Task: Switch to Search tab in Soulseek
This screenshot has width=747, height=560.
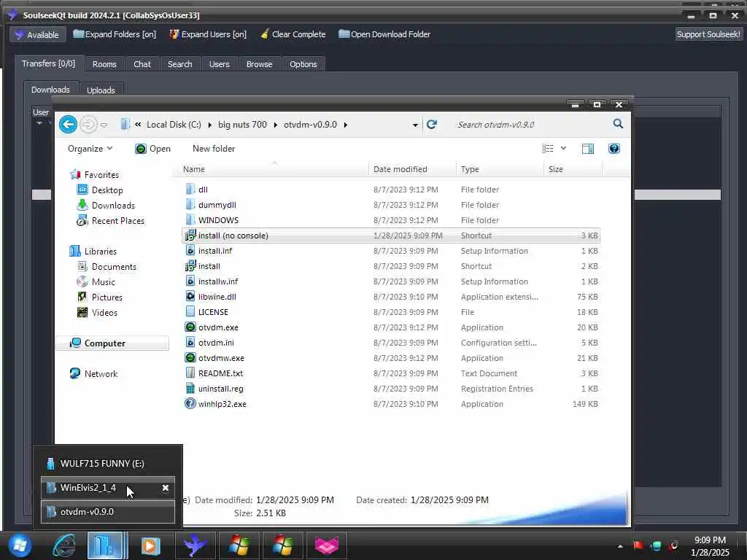Action: tap(179, 64)
